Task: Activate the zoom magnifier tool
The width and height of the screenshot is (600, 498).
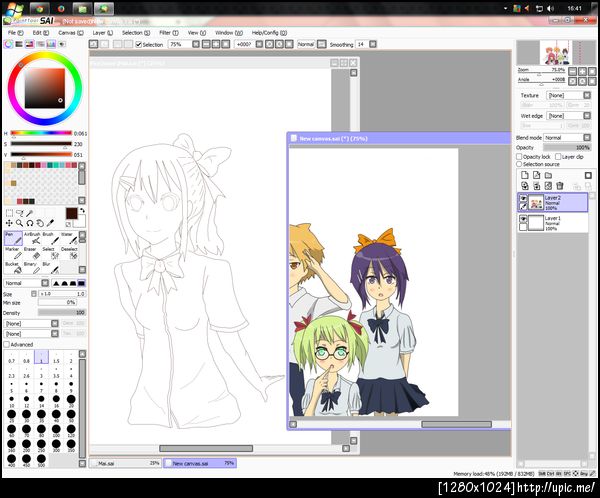Action: pos(20,223)
